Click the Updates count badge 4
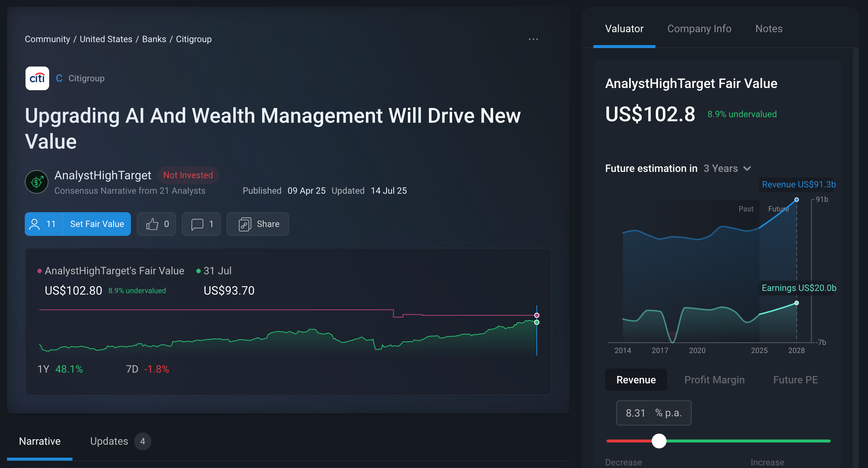Image resolution: width=868 pixels, height=468 pixels. [x=142, y=441]
